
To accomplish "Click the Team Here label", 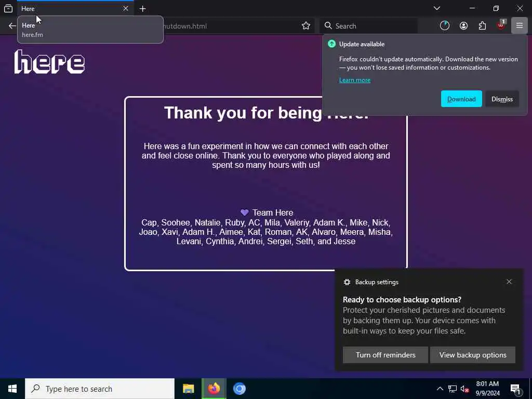I will [272, 212].
